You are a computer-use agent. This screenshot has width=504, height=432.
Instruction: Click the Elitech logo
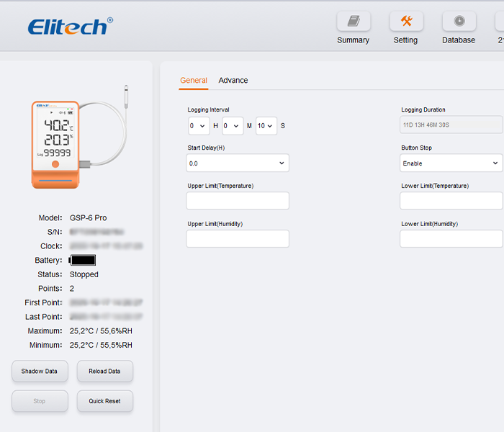point(70,27)
